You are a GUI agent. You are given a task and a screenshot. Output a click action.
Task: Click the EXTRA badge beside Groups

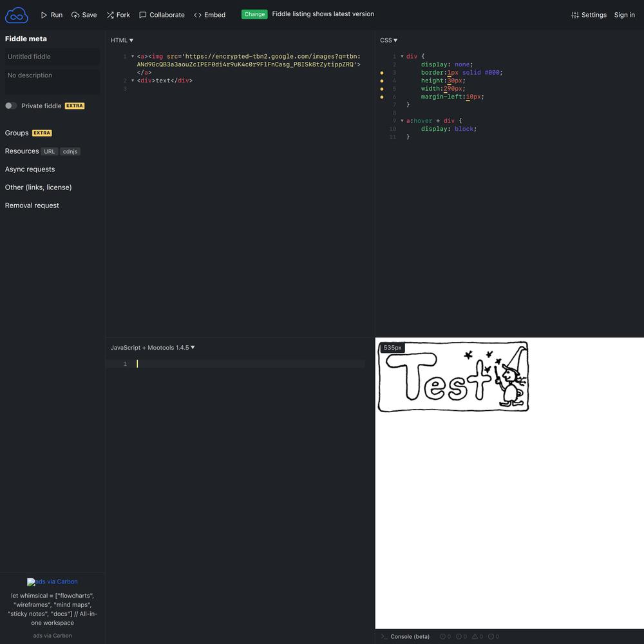[42, 133]
